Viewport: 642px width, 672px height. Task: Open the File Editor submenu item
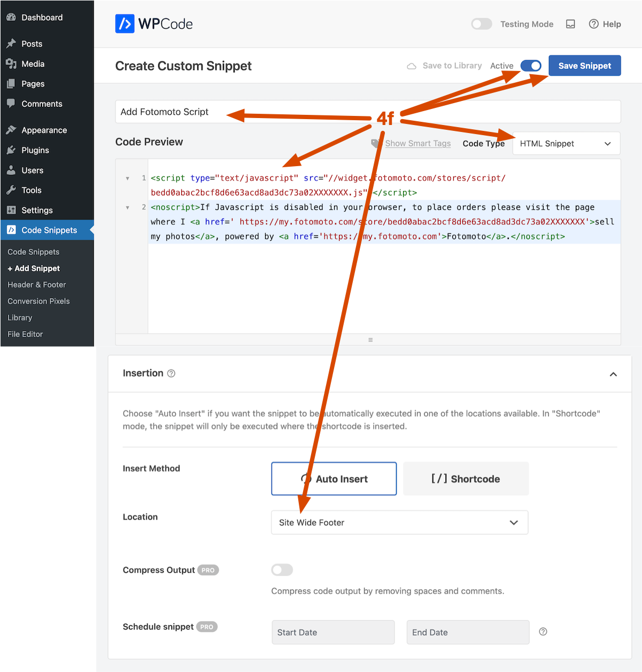click(x=25, y=334)
